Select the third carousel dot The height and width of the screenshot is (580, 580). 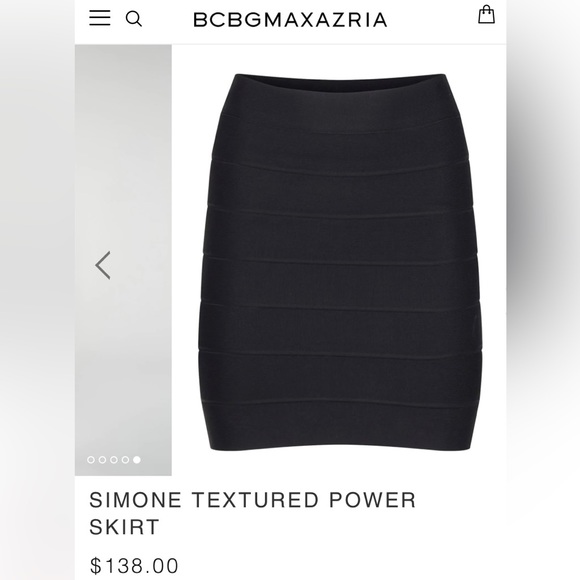click(114, 460)
